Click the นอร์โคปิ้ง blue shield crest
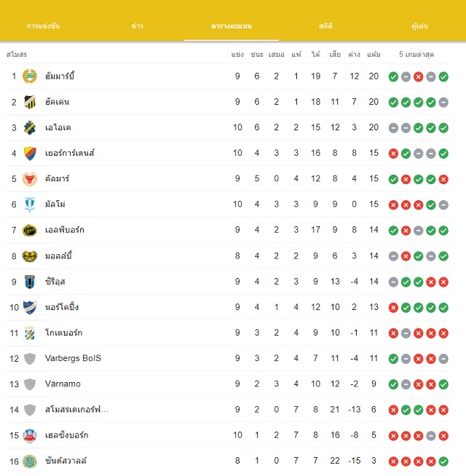466x476 pixels. point(30,307)
